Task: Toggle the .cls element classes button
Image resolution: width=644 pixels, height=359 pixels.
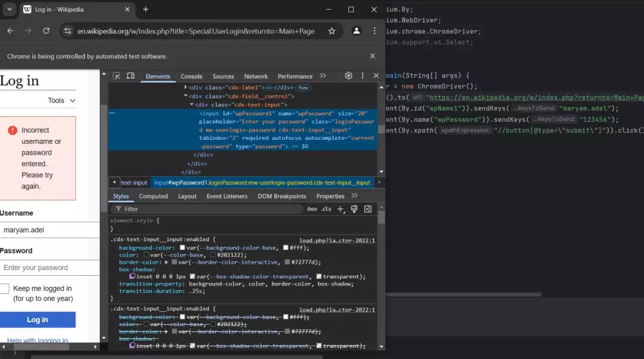Action: (x=326, y=209)
